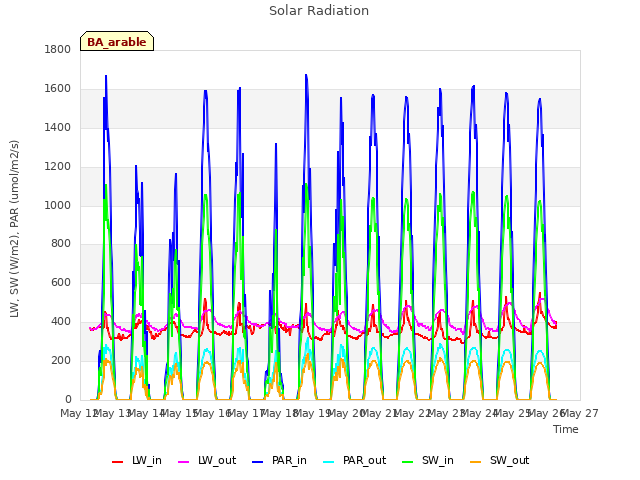This screenshot has width=640, height=480.
Task: Click the LW_out legend label
Action: [217, 461]
